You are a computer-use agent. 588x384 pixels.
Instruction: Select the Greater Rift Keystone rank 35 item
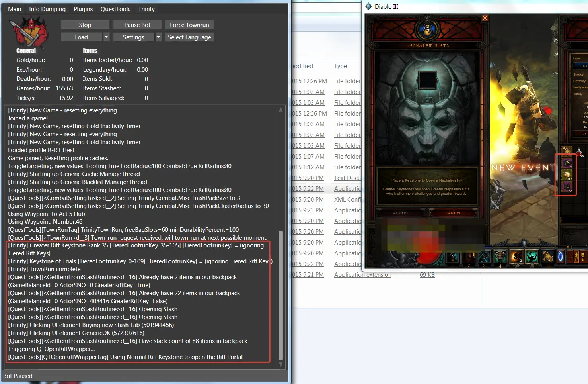pyautogui.click(x=567, y=163)
